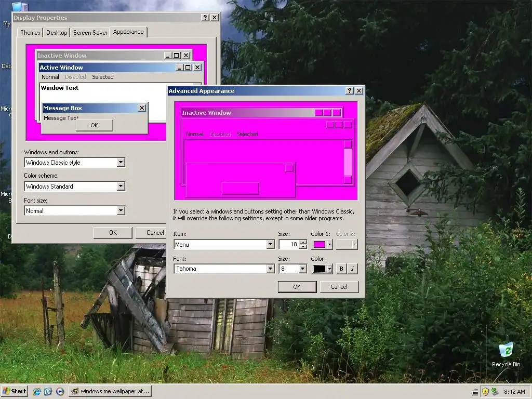
Task: Click the Start button
Action: [x=14, y=391]
